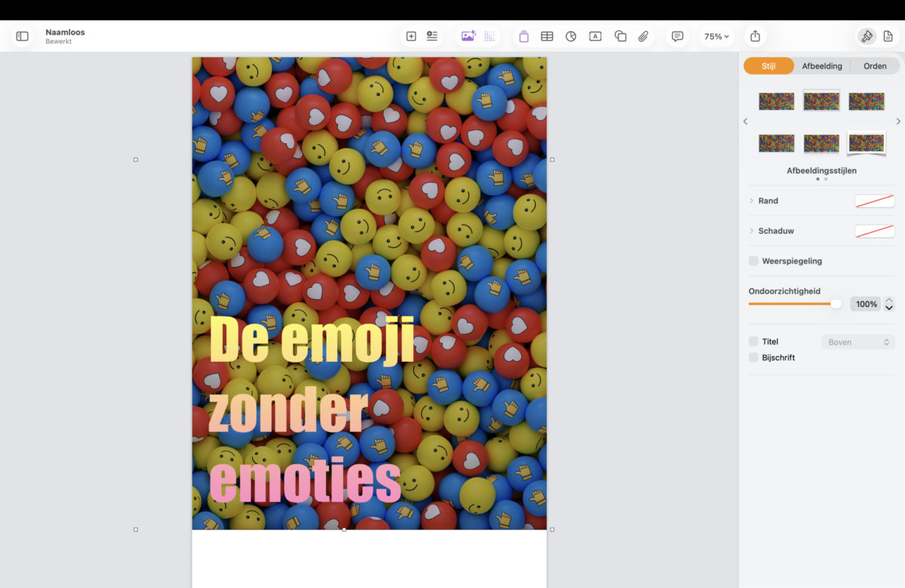The width and height of the screenshot is (905, 588).
Task: Open the comment tool
Action: pyautogui.click(x=677, y=36)
